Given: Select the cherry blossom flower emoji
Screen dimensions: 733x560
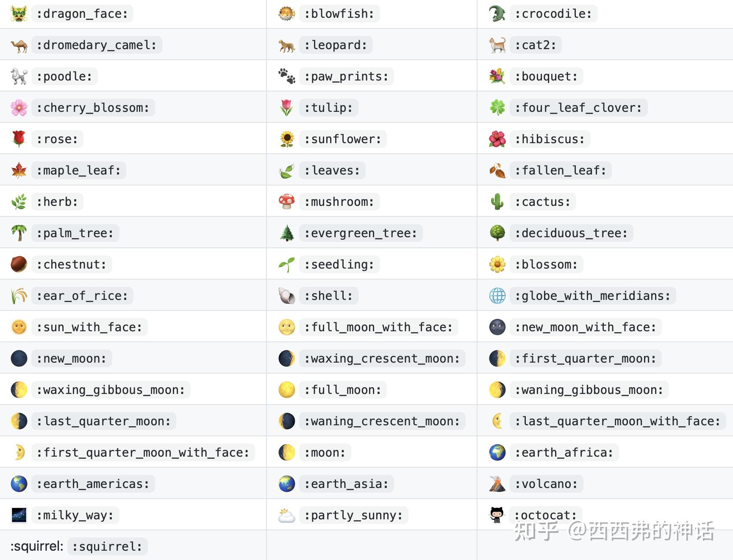Looking at the screenshot, I should 19,108.
